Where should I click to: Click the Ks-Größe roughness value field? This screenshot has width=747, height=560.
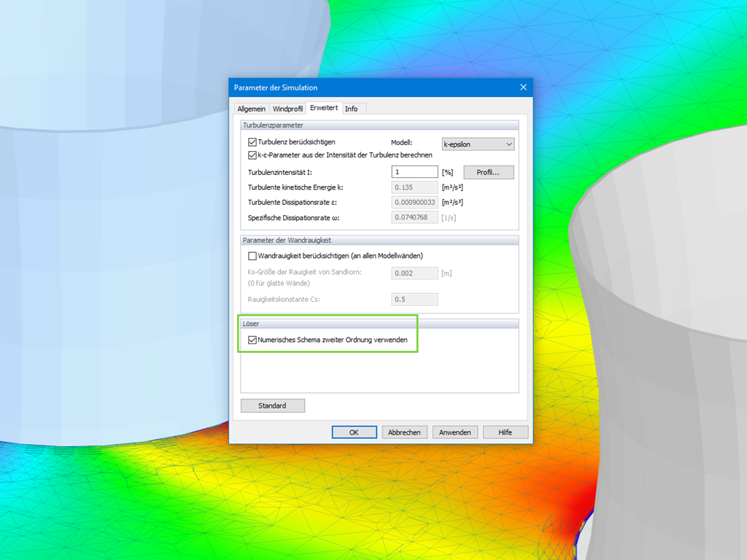tap(414, 273)
